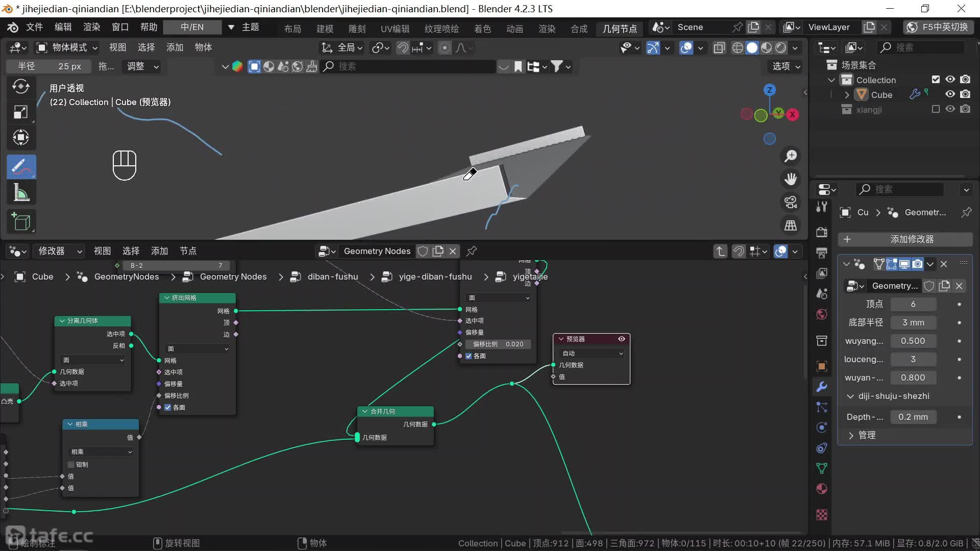Screen dimensions: 980x551
Task: Click the camera view icon in viewport
Action: (x=791, y=202)
